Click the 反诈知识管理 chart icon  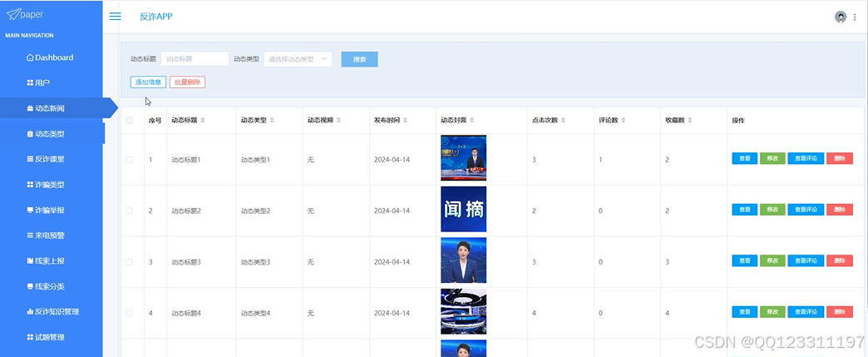pyautogui.click(x=30, y=311)
